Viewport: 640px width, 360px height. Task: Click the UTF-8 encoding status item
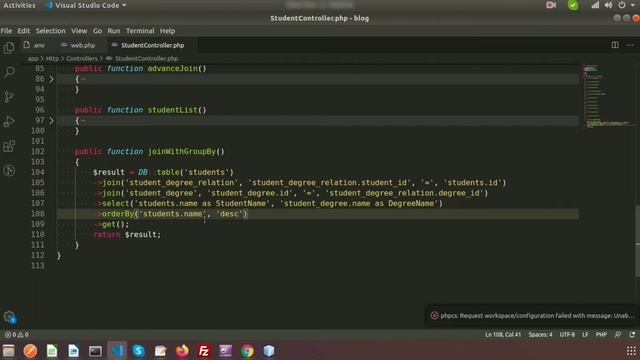coord(567,335)
